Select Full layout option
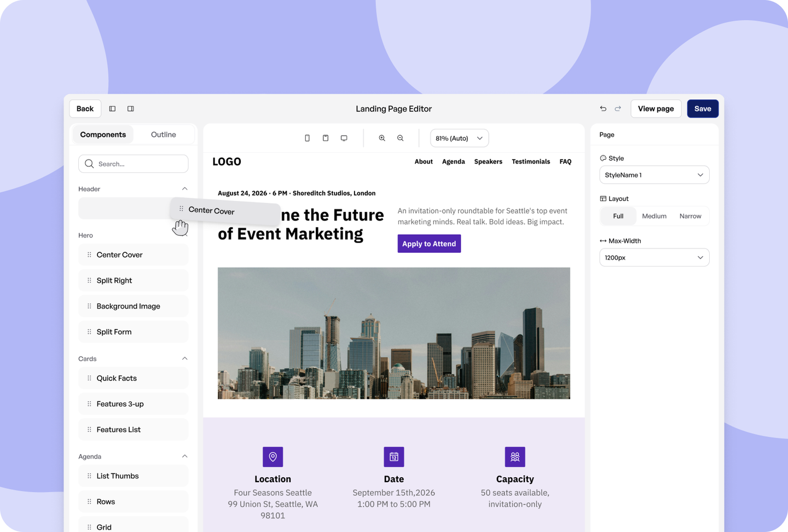The image size is (788, 532). [x=618, y=216]
